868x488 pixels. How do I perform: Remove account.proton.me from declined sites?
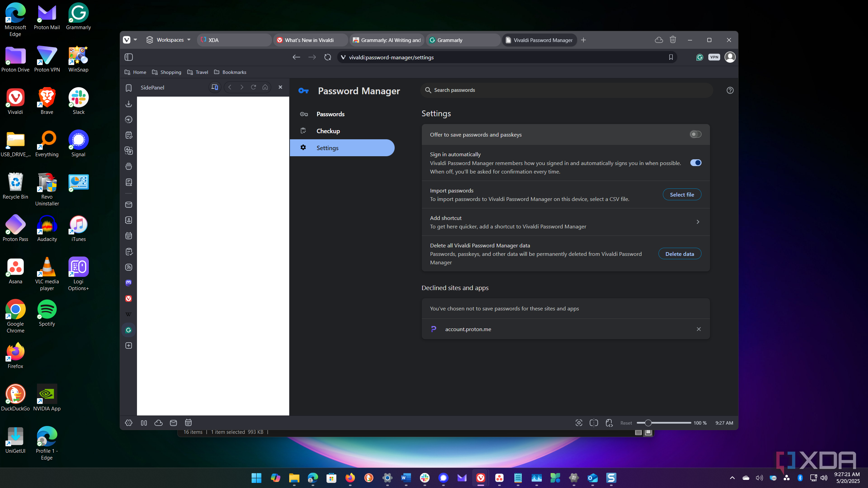click(x=698, y=329)
